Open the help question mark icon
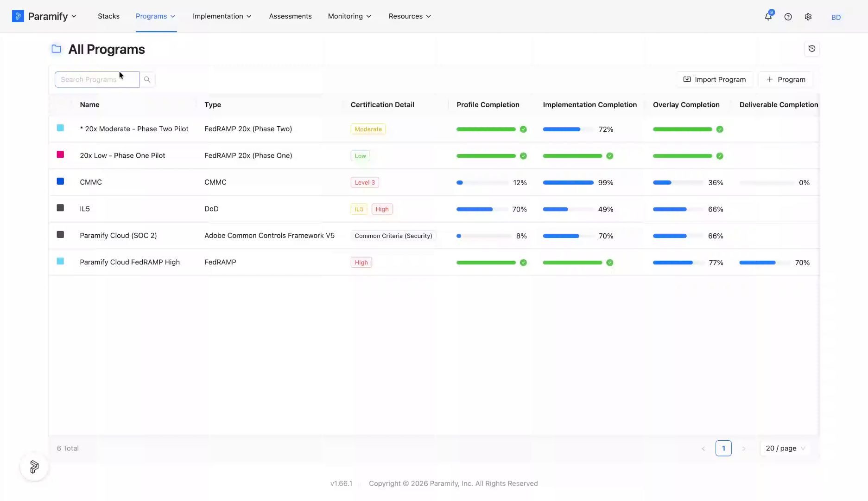 coord(788,17)
